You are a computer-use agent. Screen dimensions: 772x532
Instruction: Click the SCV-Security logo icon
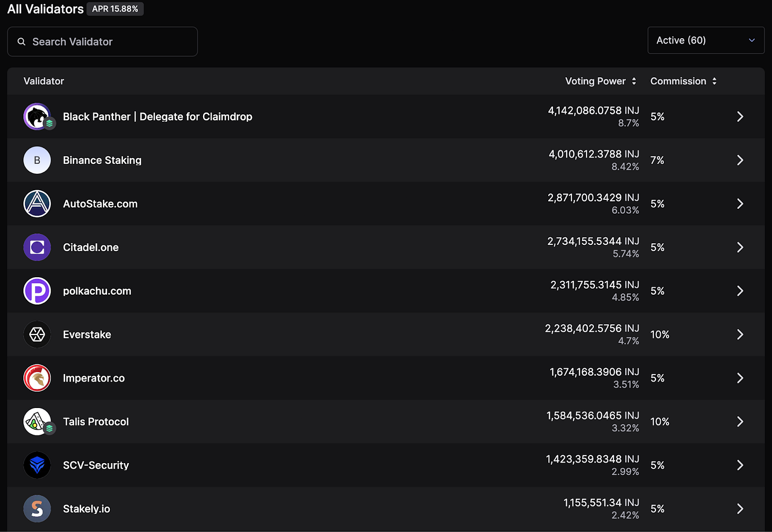point(37,465)
